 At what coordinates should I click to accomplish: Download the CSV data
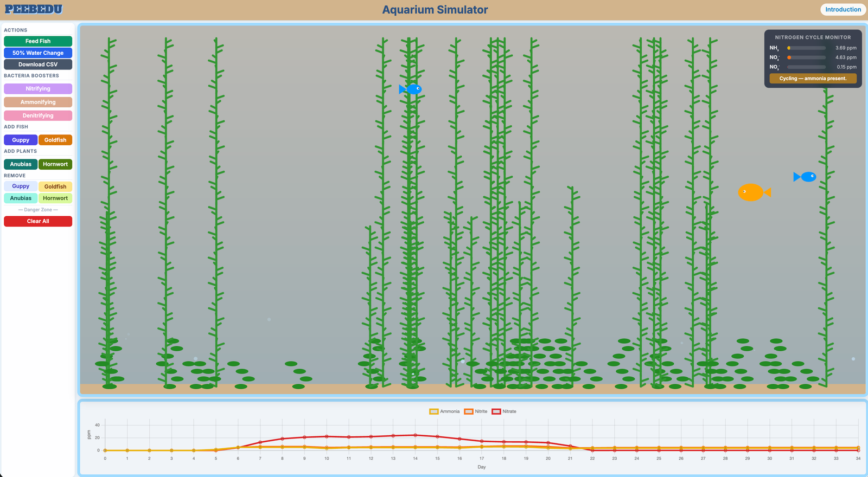pyautogui.click(x=38, y=65)
